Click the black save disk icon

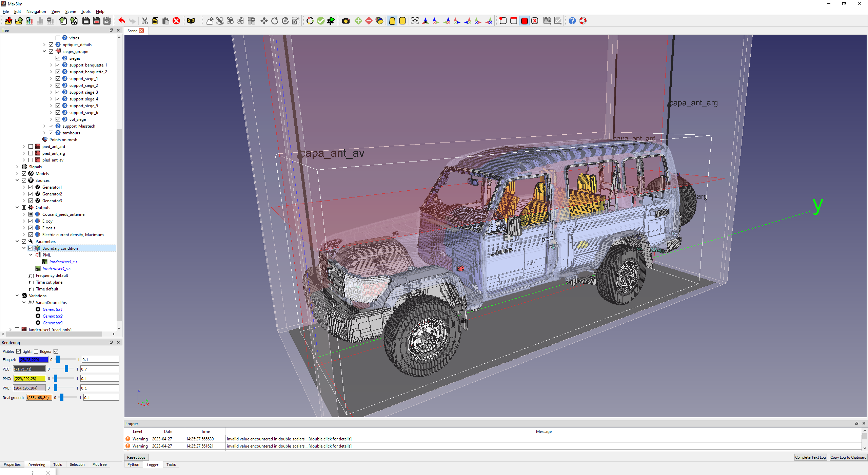click(86, 21)
